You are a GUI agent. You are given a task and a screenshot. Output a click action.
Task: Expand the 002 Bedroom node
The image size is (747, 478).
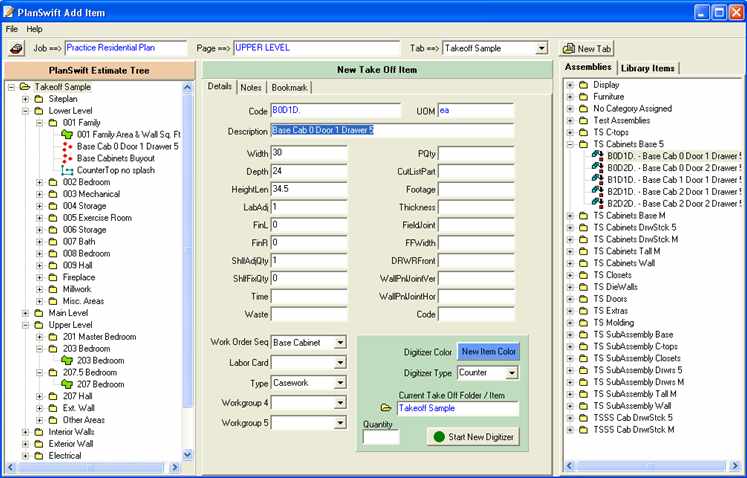click(40, 183)
